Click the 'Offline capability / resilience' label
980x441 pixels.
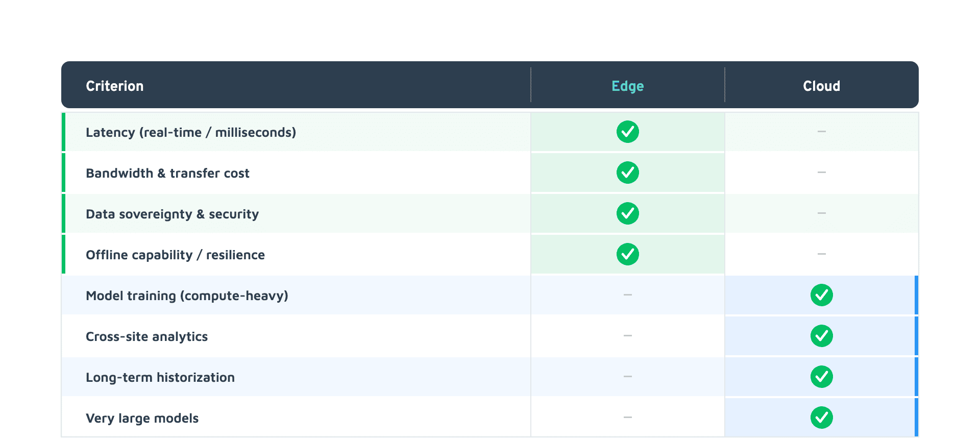point(175,255)
